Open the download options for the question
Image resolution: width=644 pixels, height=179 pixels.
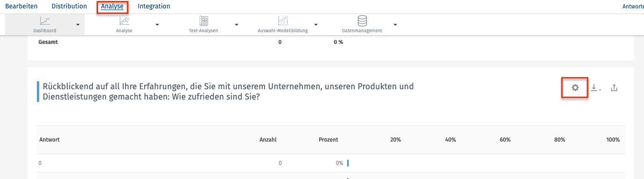(x=595, y=88)
